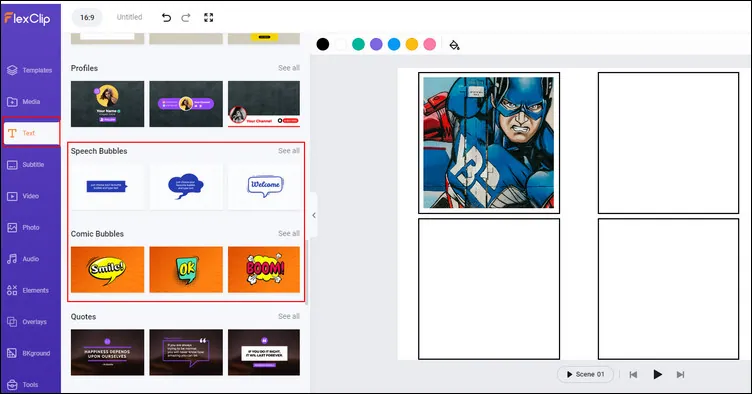Open the BKground sidebar section
752x394 pixels.
[x=30, y=353]
